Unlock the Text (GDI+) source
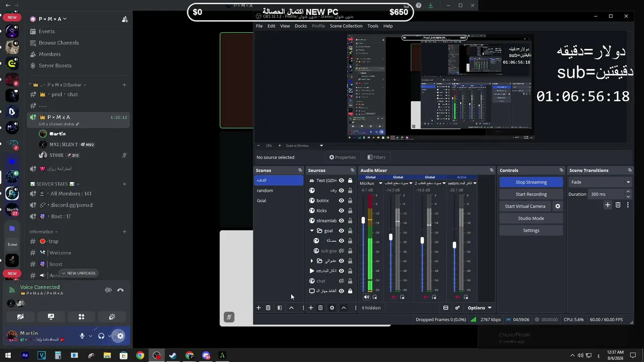The width and height of the screenshot is (644, 362). [x=350, y=180]
